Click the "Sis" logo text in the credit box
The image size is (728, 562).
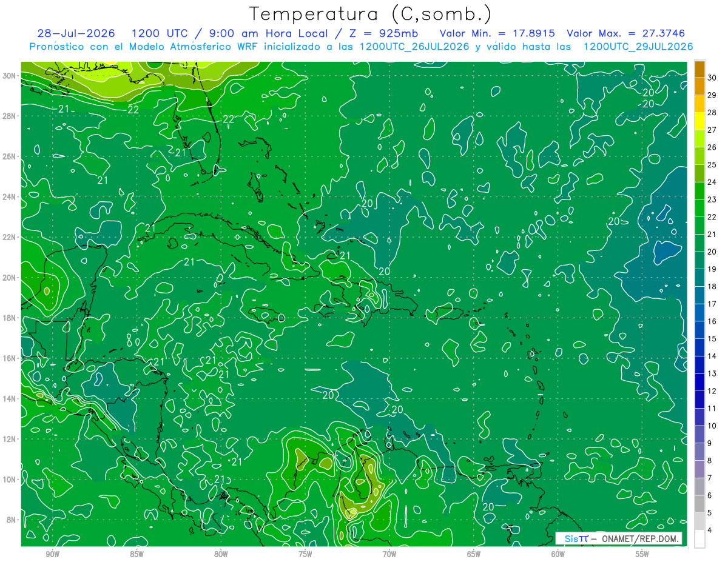click(x=571, y=538)
